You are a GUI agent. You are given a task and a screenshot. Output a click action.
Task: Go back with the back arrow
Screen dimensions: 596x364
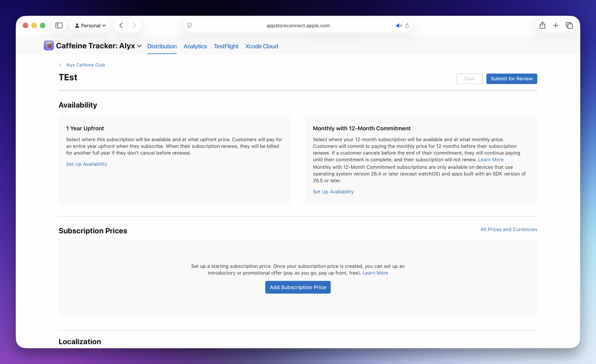pos(121,26)
